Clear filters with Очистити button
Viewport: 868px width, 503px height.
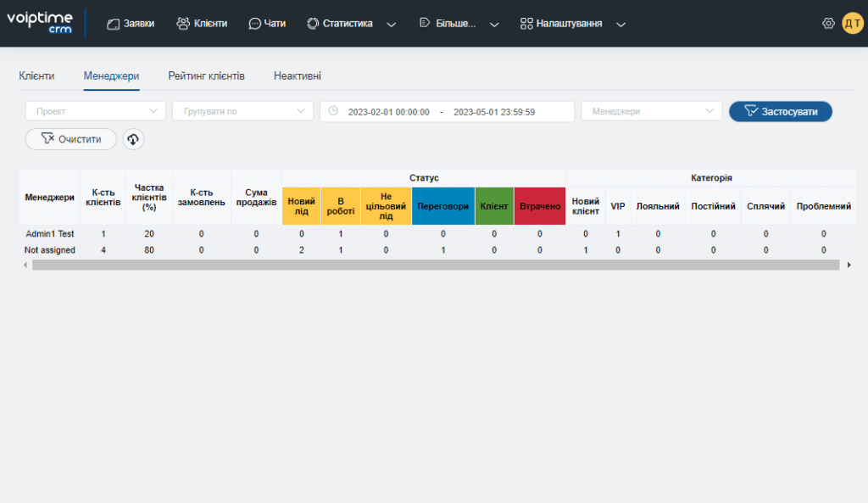[71, 139]
